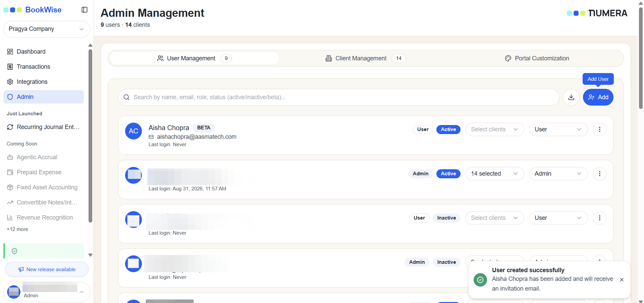Download the user list with the export icon
The width and height of the screenshot is (644, 303).
point(571,97)
